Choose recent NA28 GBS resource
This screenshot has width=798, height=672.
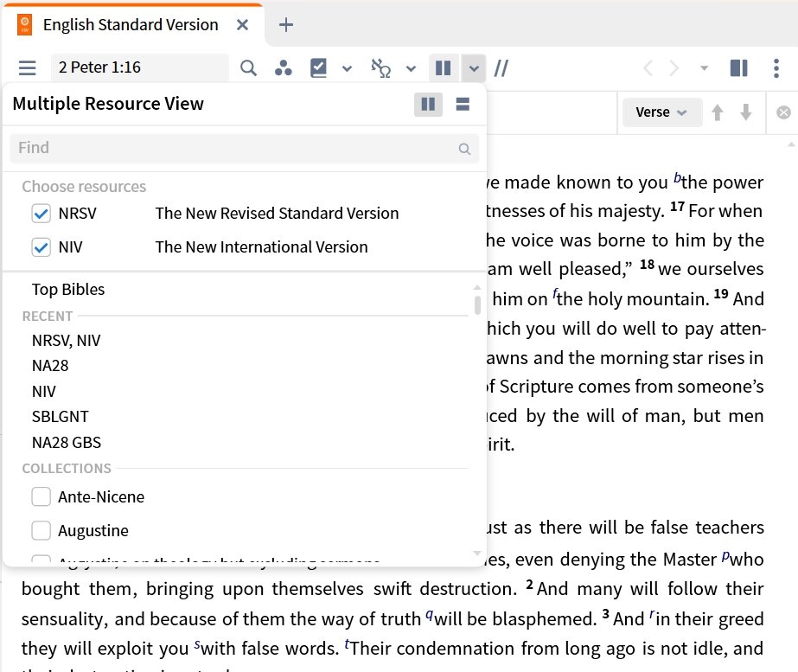click(67, 442)
